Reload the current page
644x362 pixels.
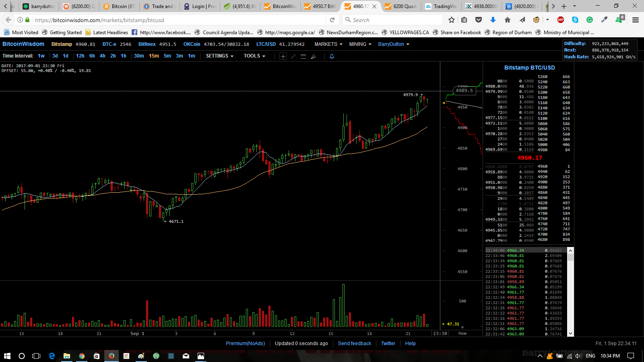coord(332,20)
